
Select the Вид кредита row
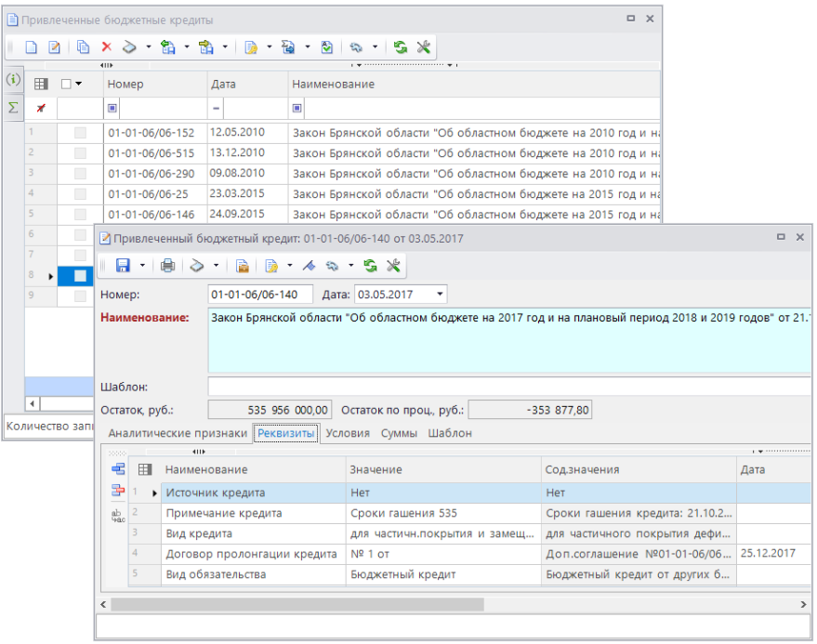pyautogui.click(x=199, y=533)
